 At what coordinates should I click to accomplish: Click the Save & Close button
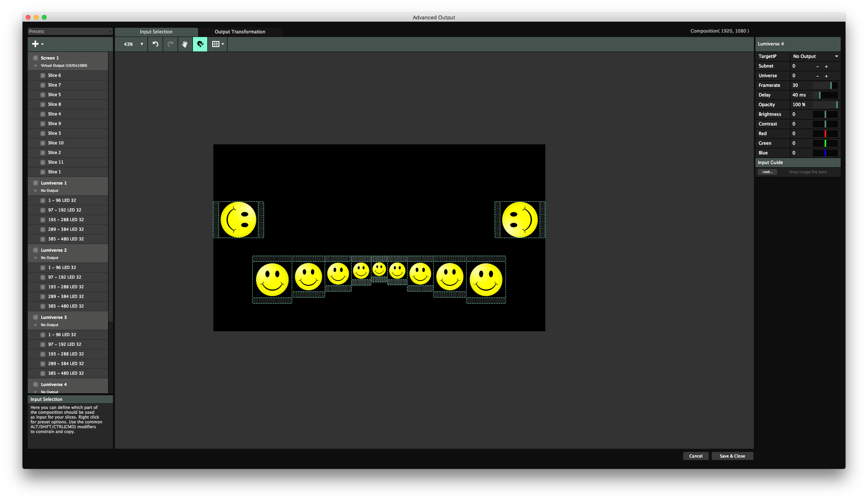732,456
